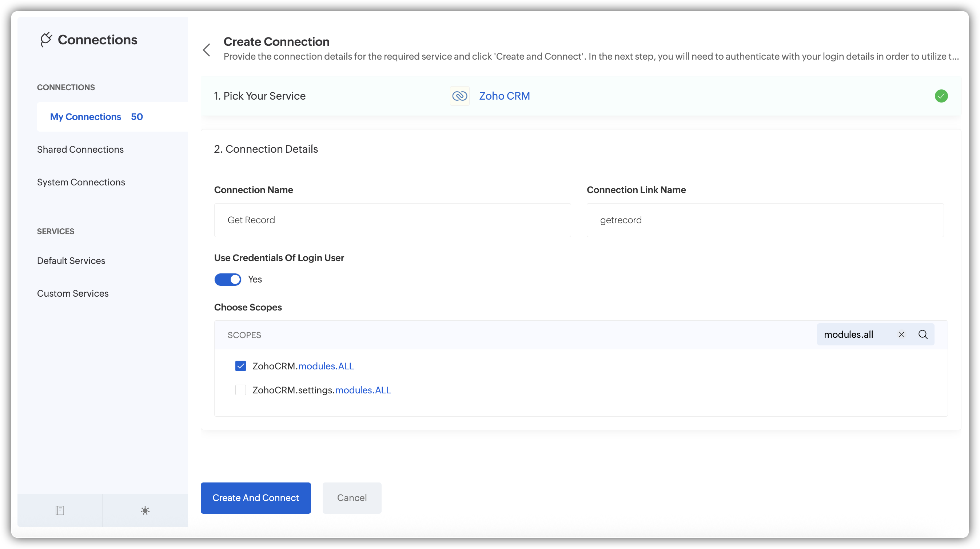
Task: Toggle the brightness theme icon at sidebar bottom
Action: point(145,510)
